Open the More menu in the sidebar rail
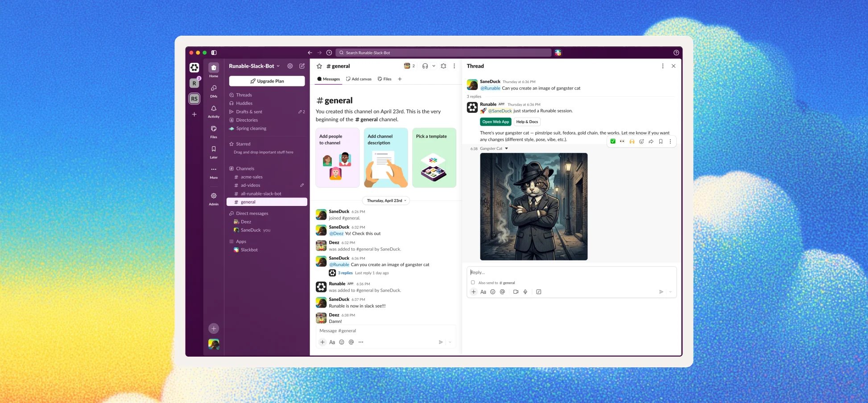The width and height of the screenshot is (868, 403). point(214,172)
